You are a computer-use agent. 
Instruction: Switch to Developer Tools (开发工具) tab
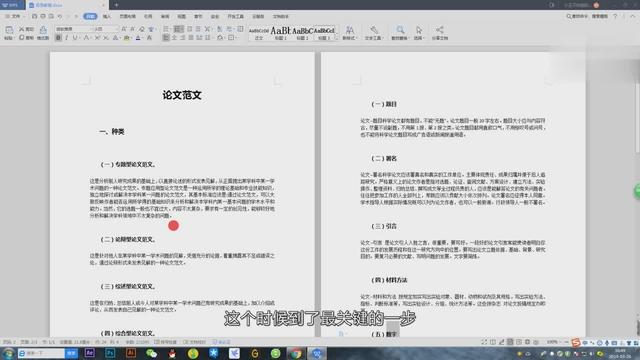(x=235, y=16)
